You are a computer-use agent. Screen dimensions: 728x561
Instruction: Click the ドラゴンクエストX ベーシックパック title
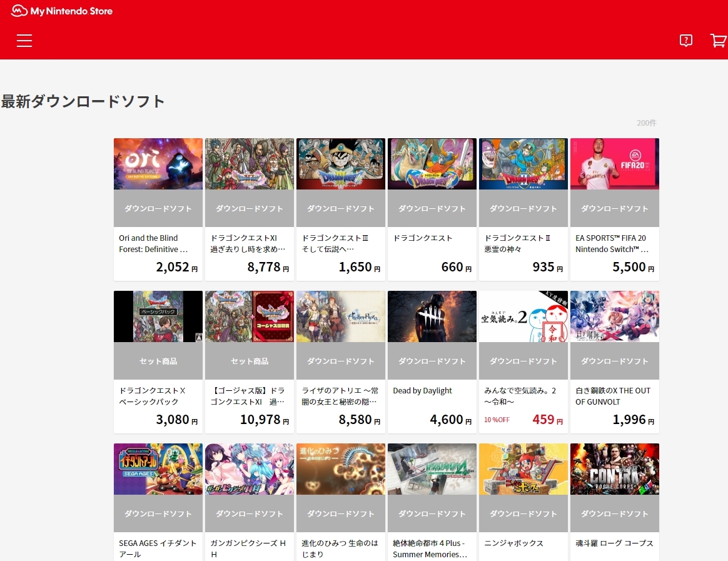(152, 396)
